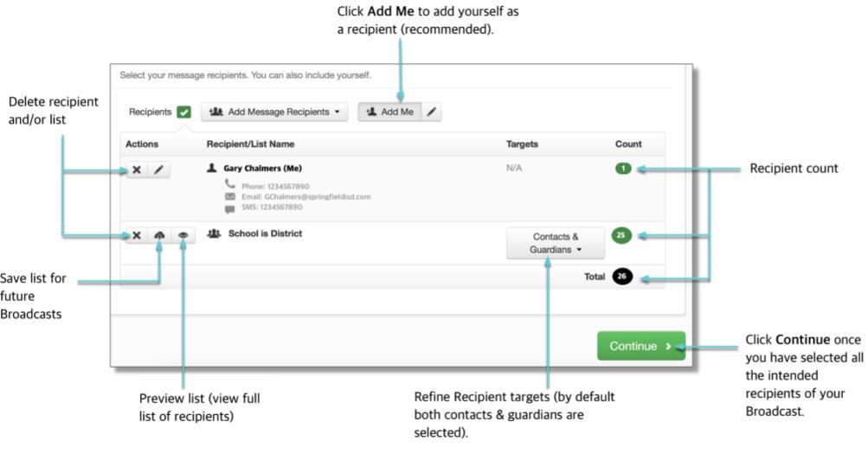868x454 pixels.
Task: Expand the Contacts & Guardians dropdown
Action: pyautogui.click(x=555, y=243)
